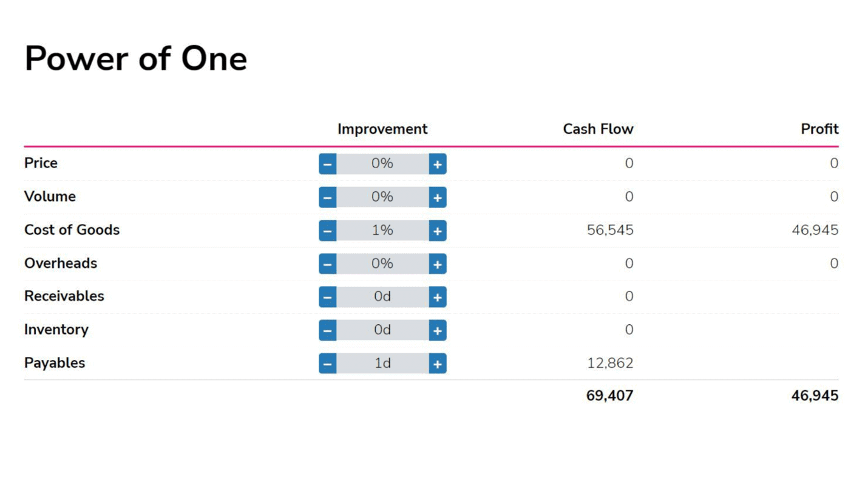Decrease Payables days with minus button
Image resolution: width=868 pixels, height=488 pixels.
[x=328, y=364]
